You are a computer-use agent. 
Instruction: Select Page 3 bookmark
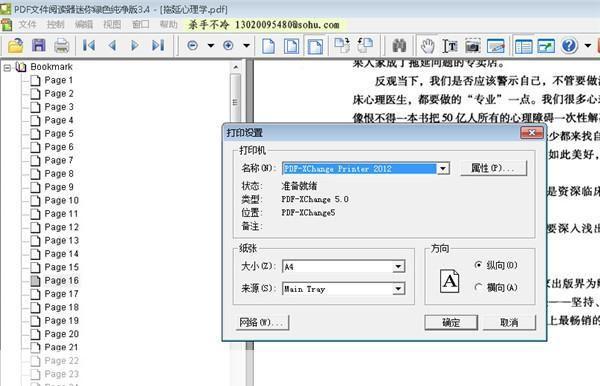coord(59,107)
